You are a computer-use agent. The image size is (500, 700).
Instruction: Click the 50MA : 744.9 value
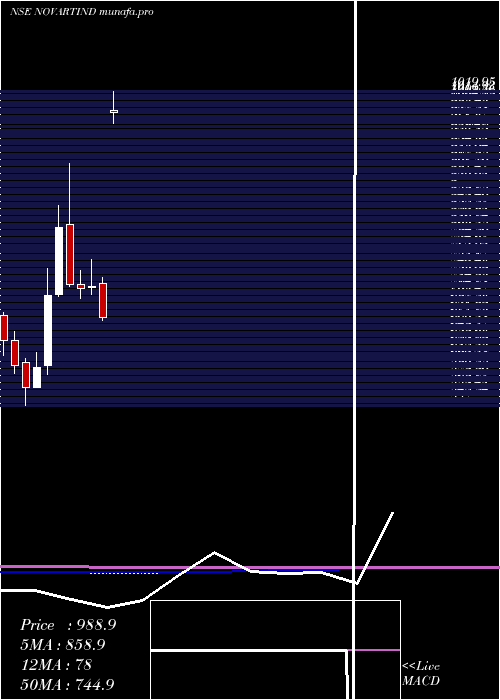coord(67,684)
